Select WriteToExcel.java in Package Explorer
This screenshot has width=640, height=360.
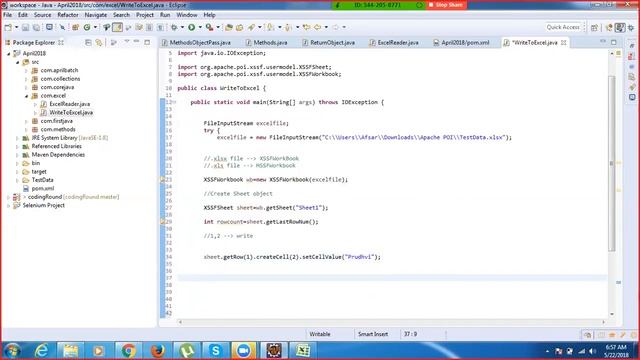point(71,112)
